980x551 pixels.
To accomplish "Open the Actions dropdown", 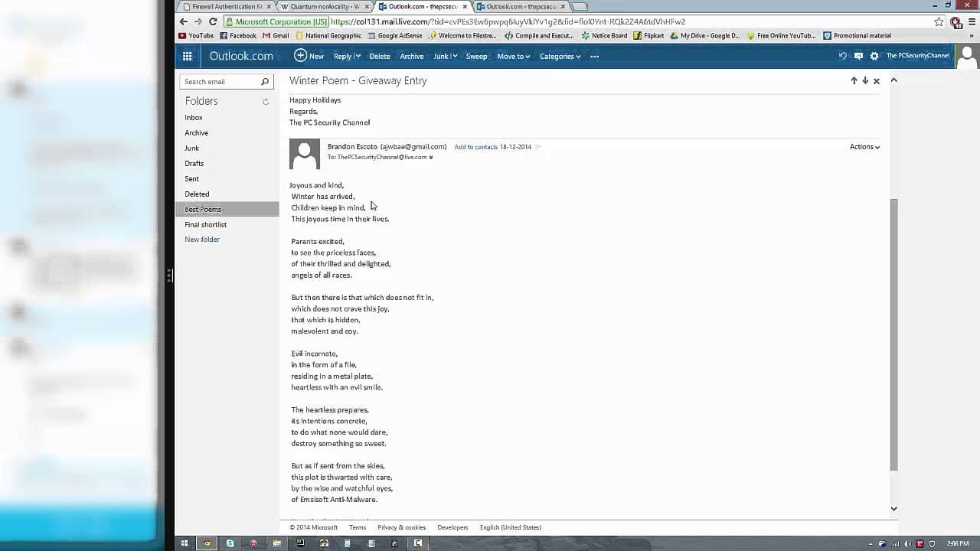I will pyautogui.click(x=864, y=147).
